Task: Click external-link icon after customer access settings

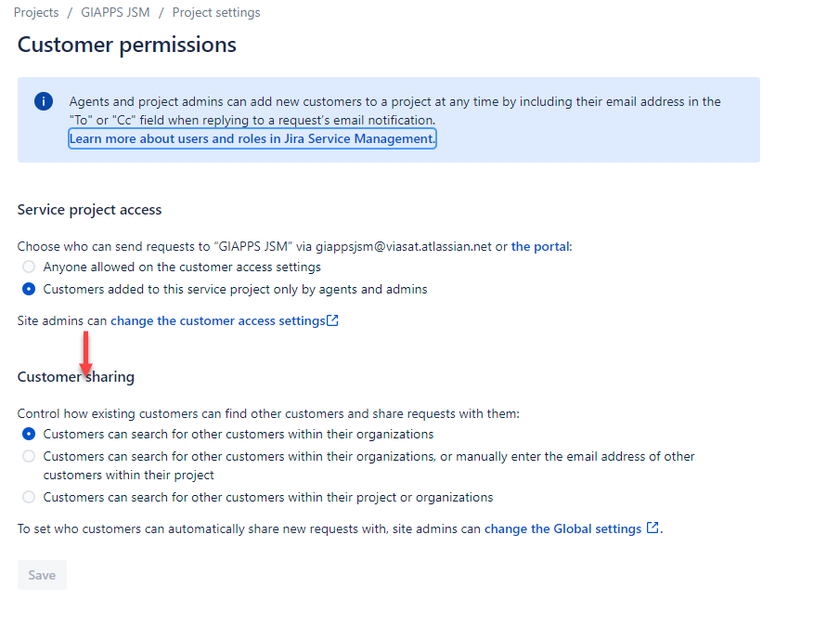Action: pos(332,320)
